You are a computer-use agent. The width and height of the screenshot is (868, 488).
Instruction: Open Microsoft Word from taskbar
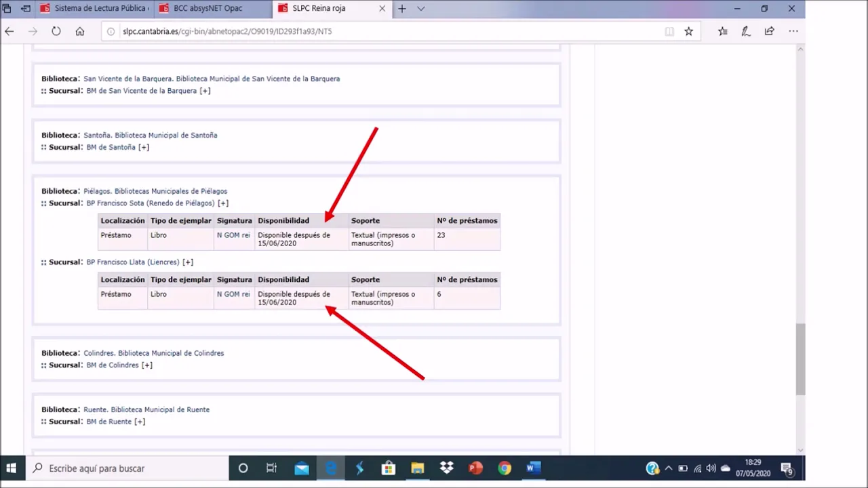(x=533, y=468)
